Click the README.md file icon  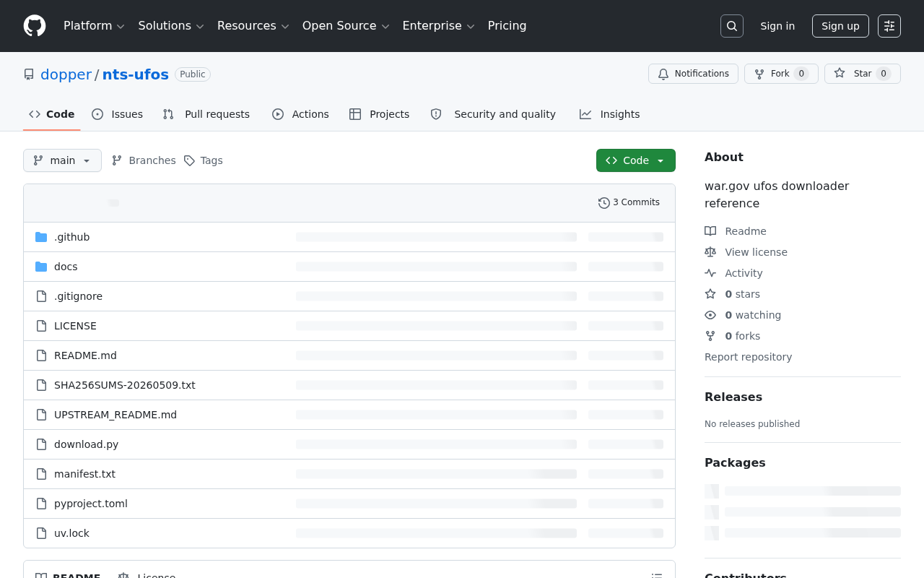click(41, 355)
